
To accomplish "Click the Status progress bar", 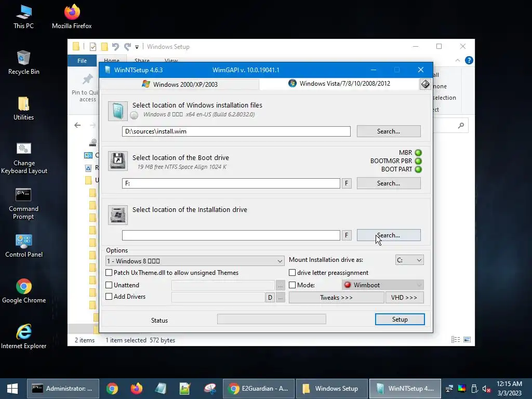I will point(271,319).
